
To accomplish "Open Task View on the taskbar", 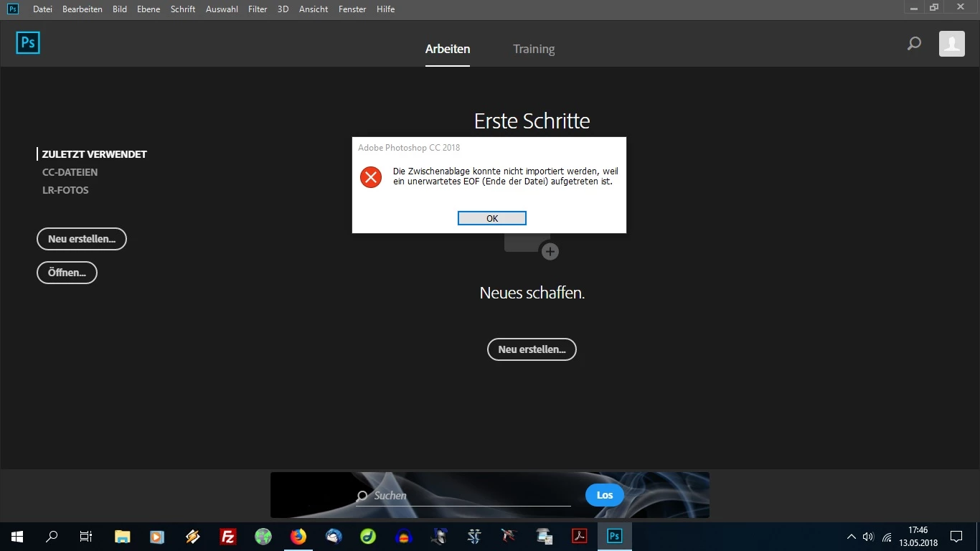I will (x=86, y=536).
